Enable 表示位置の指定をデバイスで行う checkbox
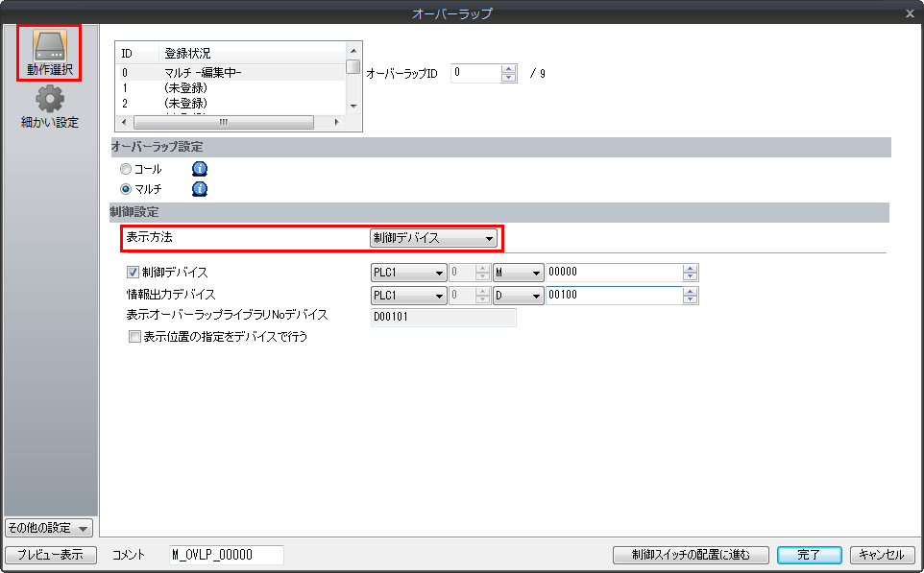The height and width of the screenshot is (573, 924). (134, 337)
